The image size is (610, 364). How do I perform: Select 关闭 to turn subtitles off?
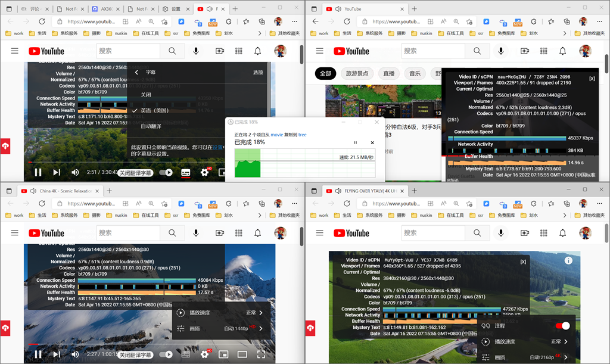[x=146, y=95]
